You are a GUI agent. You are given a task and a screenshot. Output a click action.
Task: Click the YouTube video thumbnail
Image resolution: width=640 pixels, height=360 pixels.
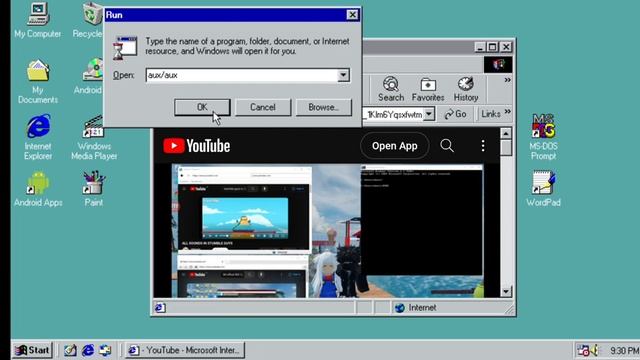[327, 231]
